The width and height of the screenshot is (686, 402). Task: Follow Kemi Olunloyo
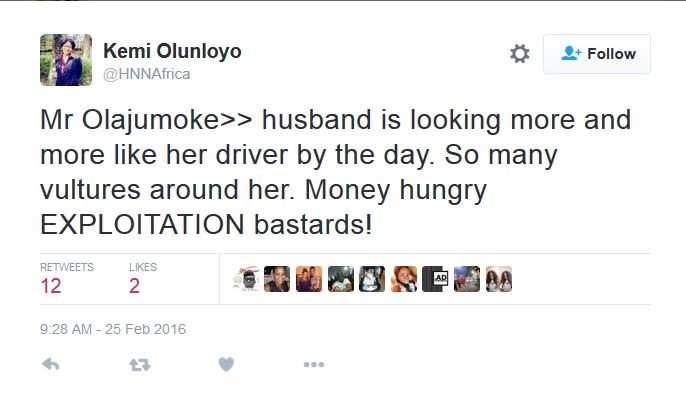point(597,54)
